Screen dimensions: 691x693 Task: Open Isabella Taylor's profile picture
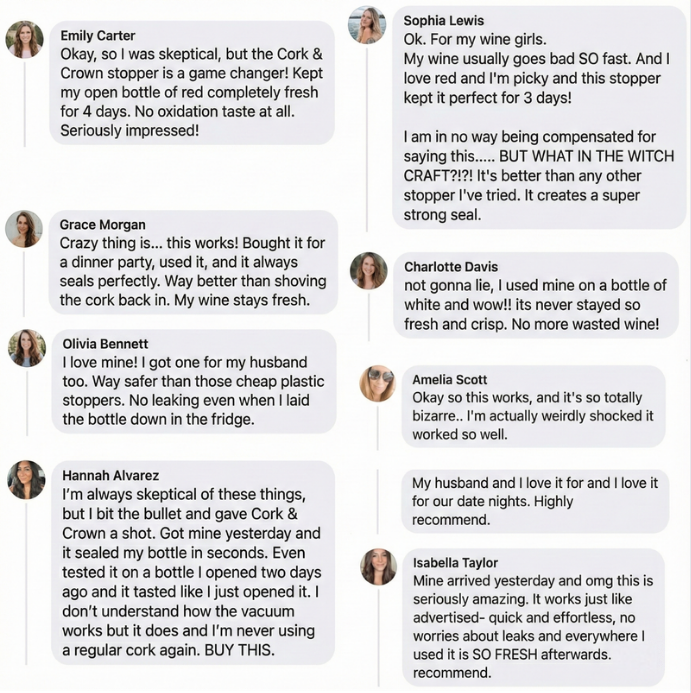click(x=379, y=567)
